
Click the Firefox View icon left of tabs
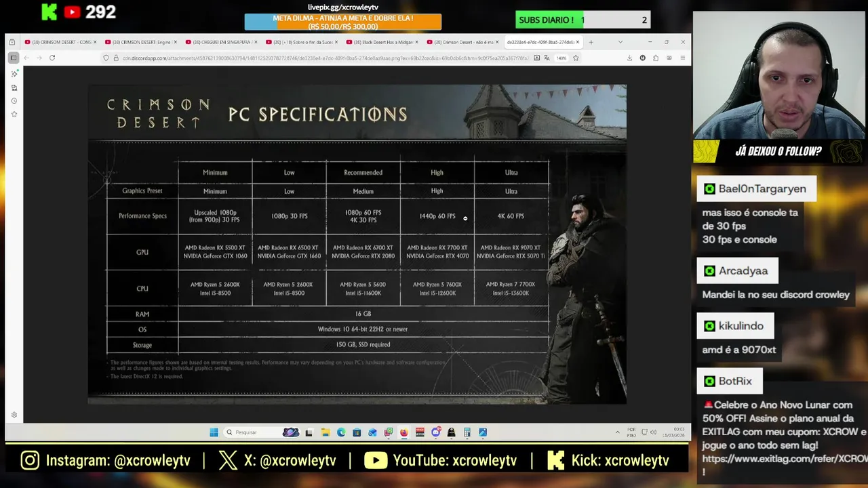tap(12, 42)
